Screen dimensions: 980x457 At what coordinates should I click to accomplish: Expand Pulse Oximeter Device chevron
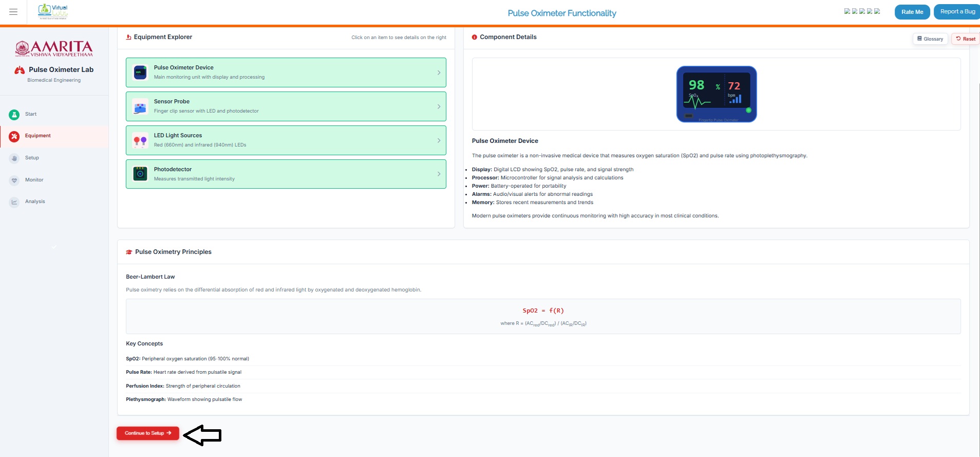(x=439, y=72)
